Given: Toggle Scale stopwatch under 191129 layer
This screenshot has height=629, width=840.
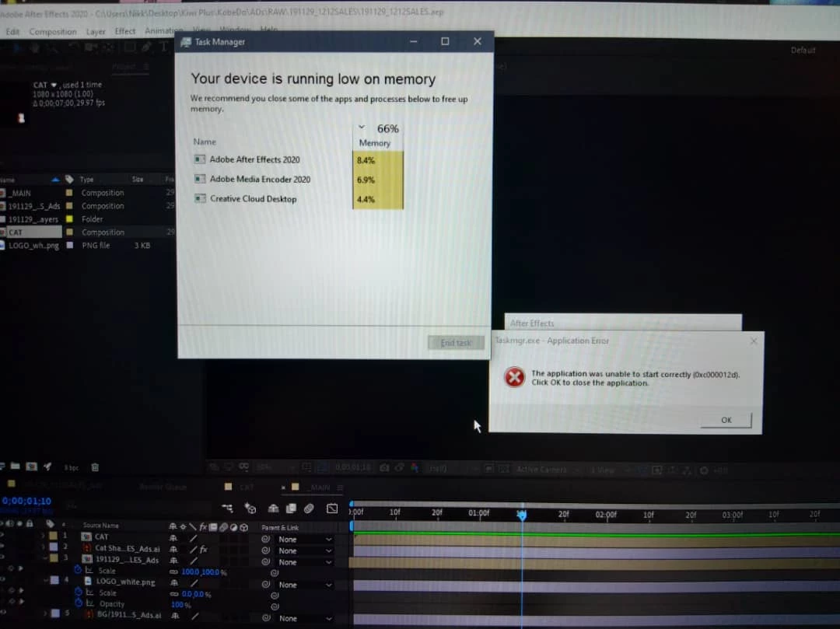Looking at the screenshot, I should click(78, 570).
